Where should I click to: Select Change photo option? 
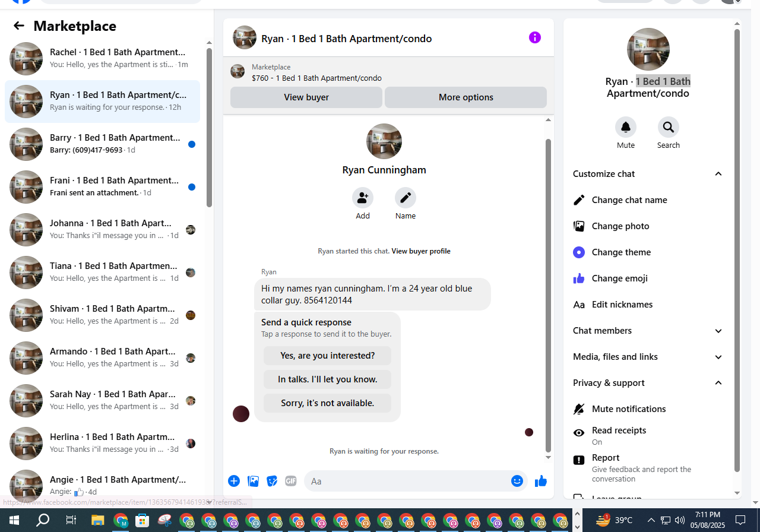[x=648, y=226]
